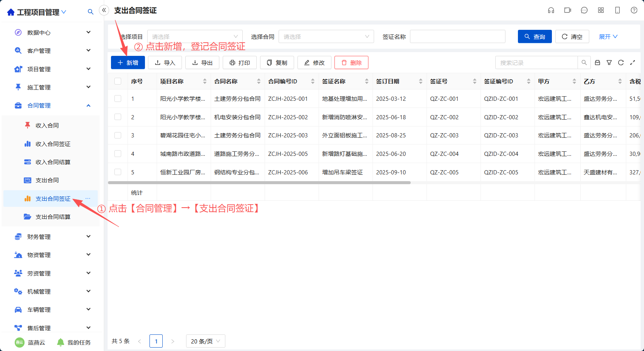Sort by 签证号 column sort arrows
Image resolution: width=644 pixels, height=351 pixels.
(475, 81)
